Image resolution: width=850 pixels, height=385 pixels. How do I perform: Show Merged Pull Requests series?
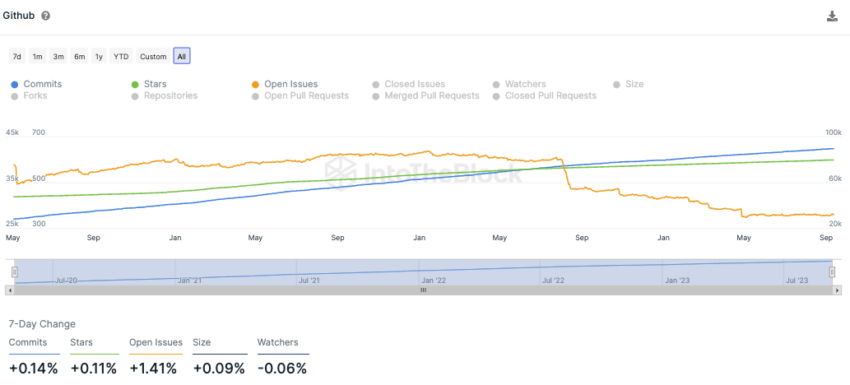tap(426, 95)
